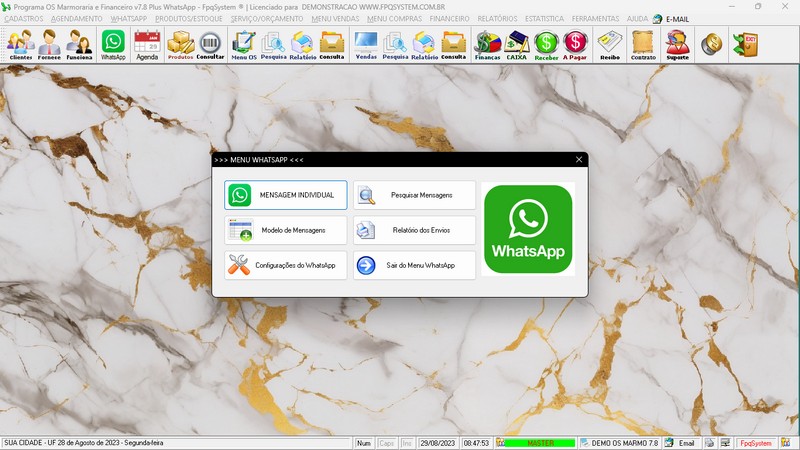Open the ESTATISTICA menu

click(544, 18)
